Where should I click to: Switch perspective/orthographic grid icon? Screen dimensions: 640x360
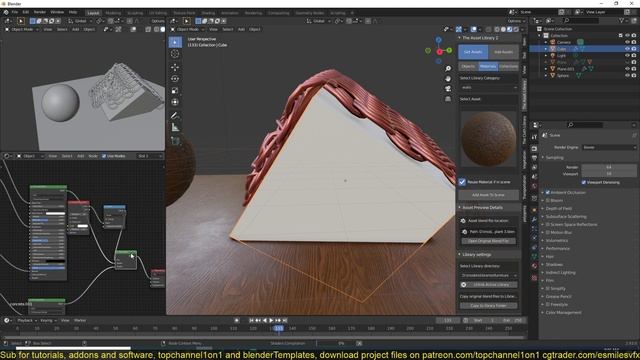click(x=448, y=99)
